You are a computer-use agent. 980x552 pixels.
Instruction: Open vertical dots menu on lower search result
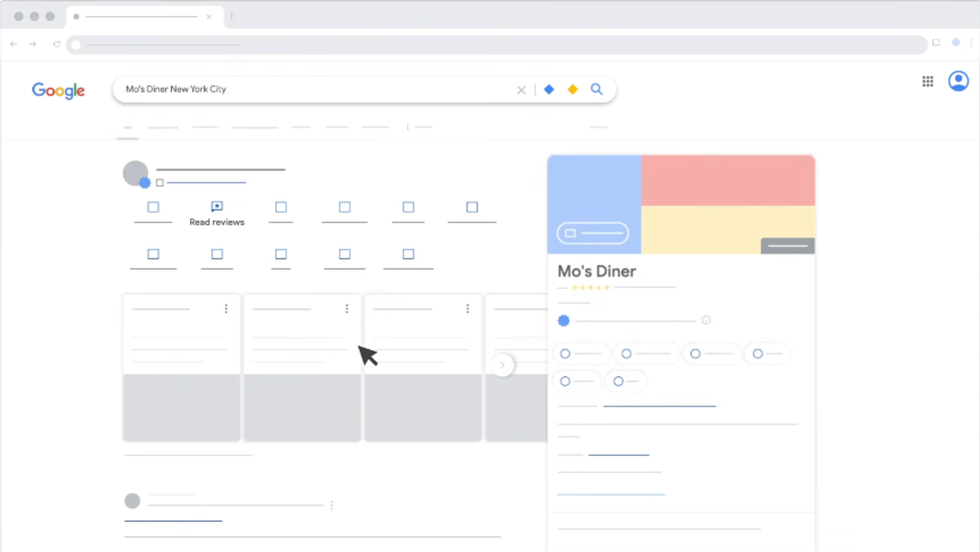[331, 505]
